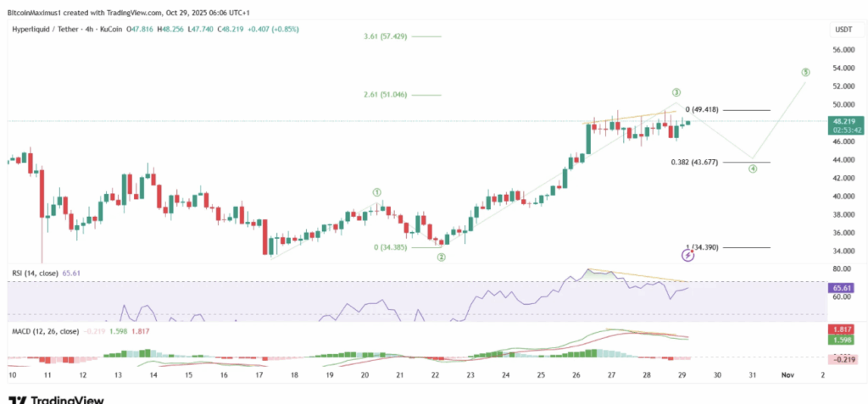Screen dimensions: 868x404
Task: Click the 3.61 (57.429) Fibonacci level label
Action: pyautogui.click(x=381, y=36)
